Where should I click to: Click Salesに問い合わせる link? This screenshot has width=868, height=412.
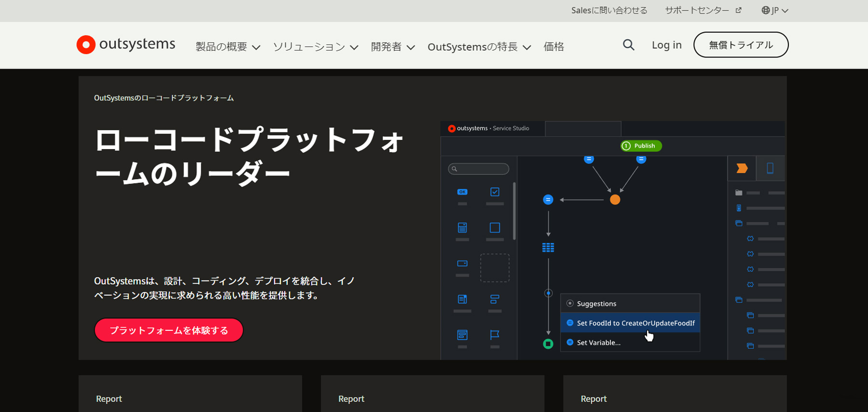(609, 10)
